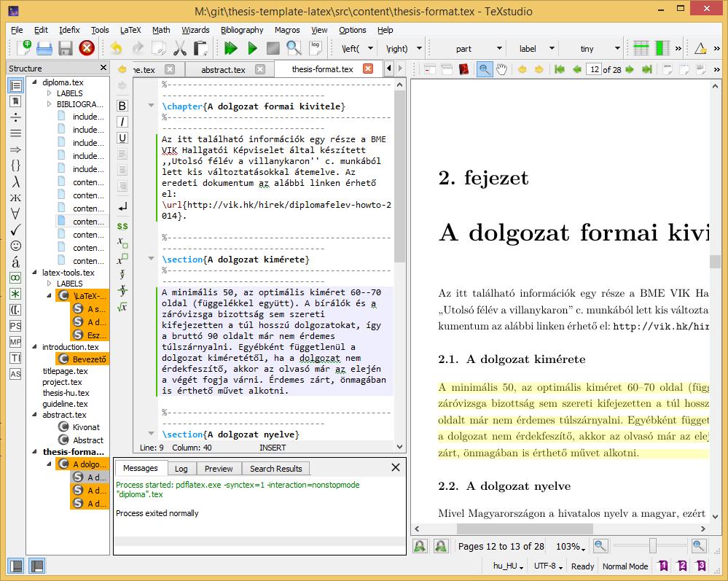Collapse the diploma.tex tree node

(34, 82)
